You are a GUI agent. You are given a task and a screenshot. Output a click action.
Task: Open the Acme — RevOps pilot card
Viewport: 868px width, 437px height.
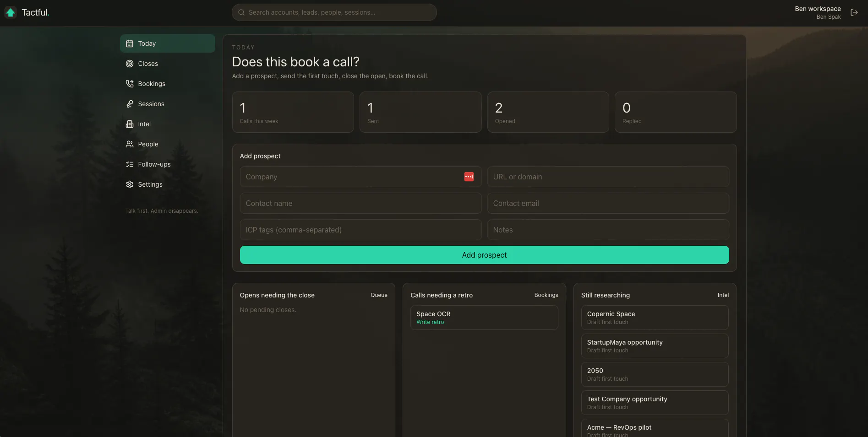click(x=655, y=428)
